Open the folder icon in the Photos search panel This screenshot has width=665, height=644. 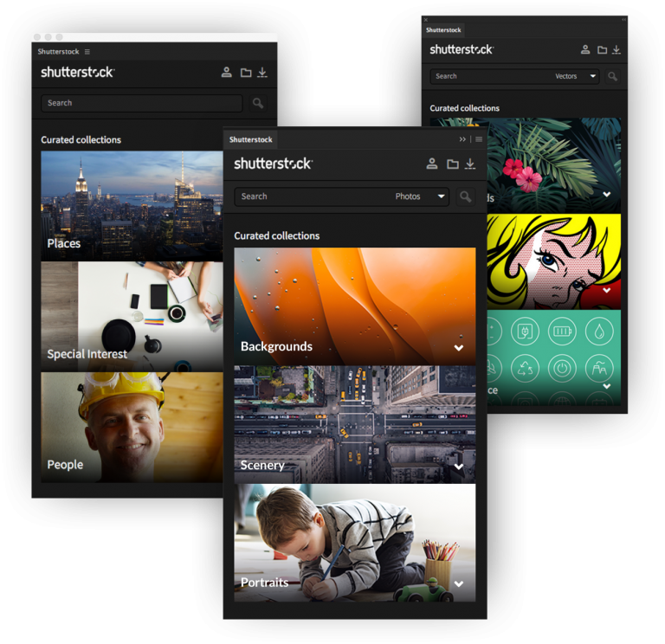[x=452, y=164]
